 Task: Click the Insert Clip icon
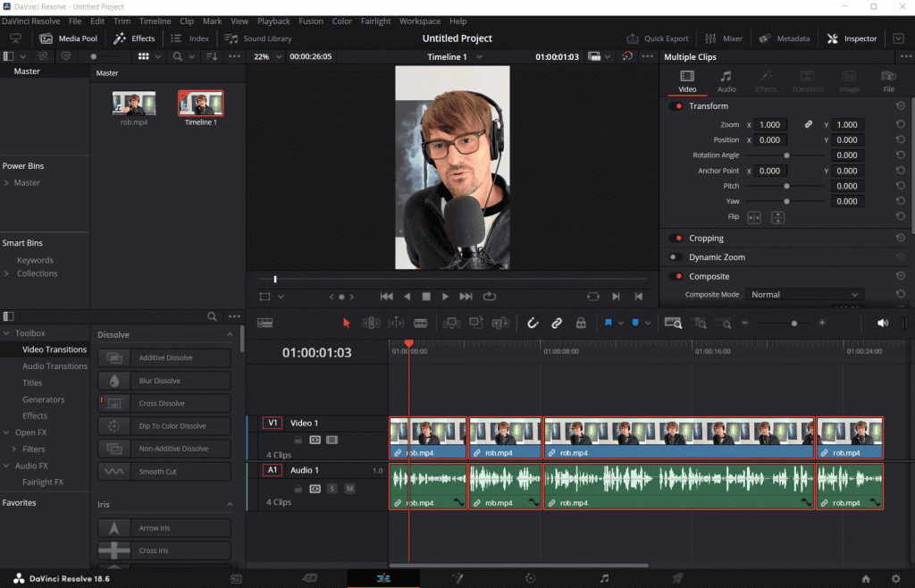point(451,323)
